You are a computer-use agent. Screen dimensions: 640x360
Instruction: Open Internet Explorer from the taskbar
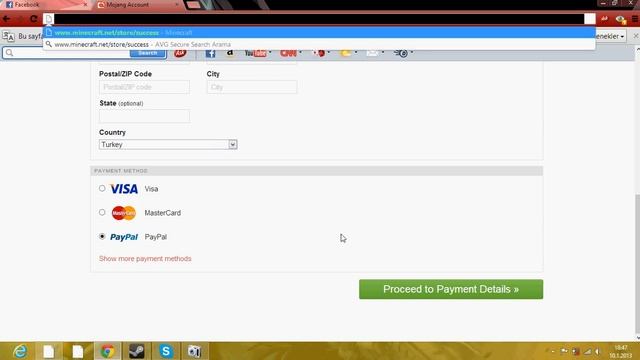(19, 351)
